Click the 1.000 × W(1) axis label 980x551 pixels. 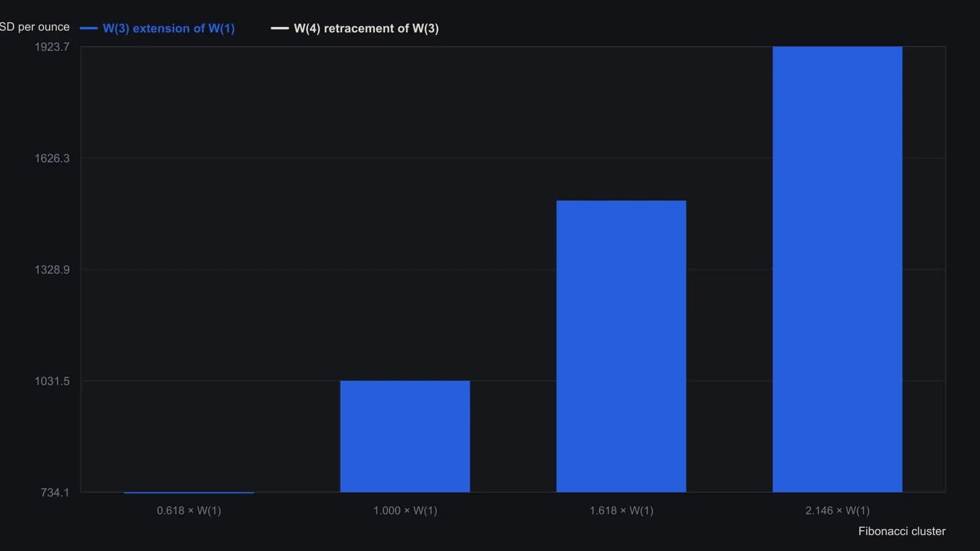[x=405, y=511]
